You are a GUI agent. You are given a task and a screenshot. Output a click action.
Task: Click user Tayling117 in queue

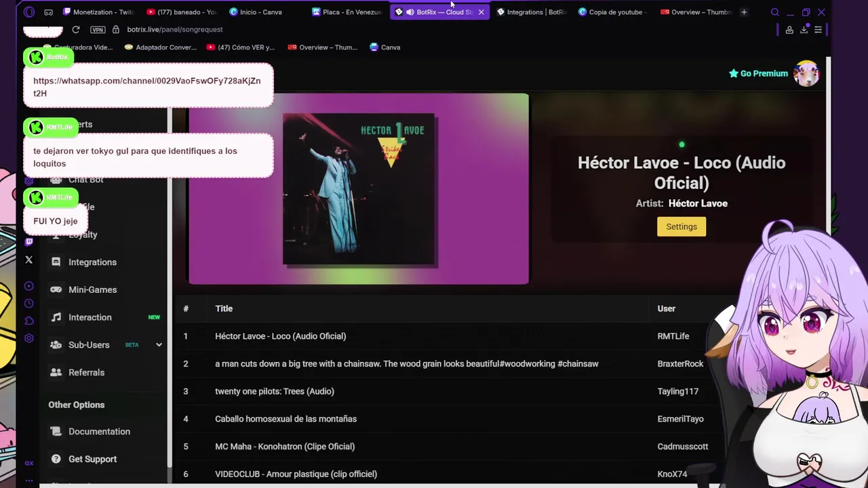677,391
